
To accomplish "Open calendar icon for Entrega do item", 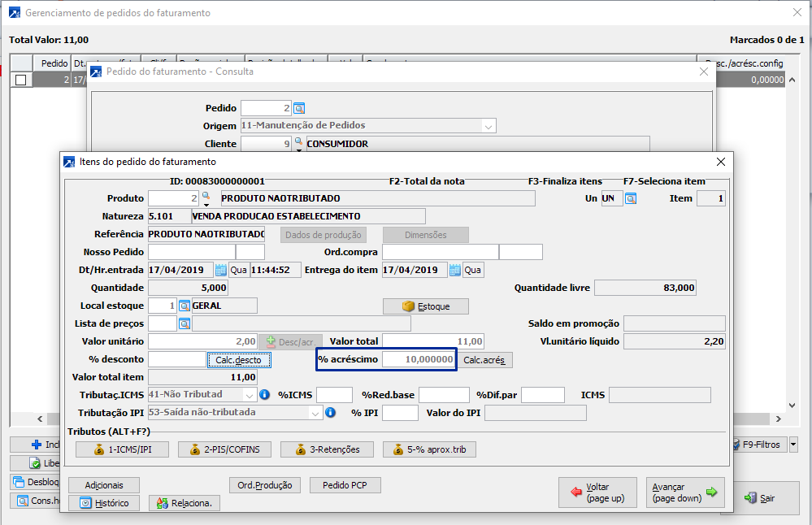I will pyautogui.click(x=454, y=270).
